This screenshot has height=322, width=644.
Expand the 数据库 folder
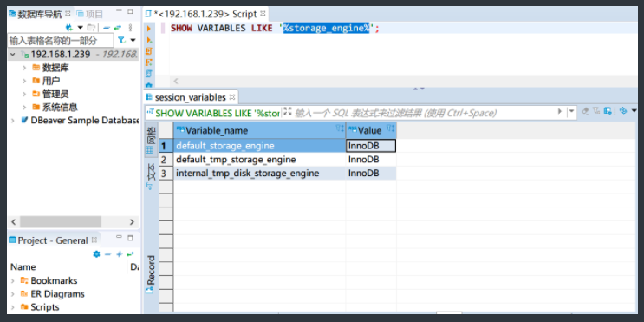point(24,68)
